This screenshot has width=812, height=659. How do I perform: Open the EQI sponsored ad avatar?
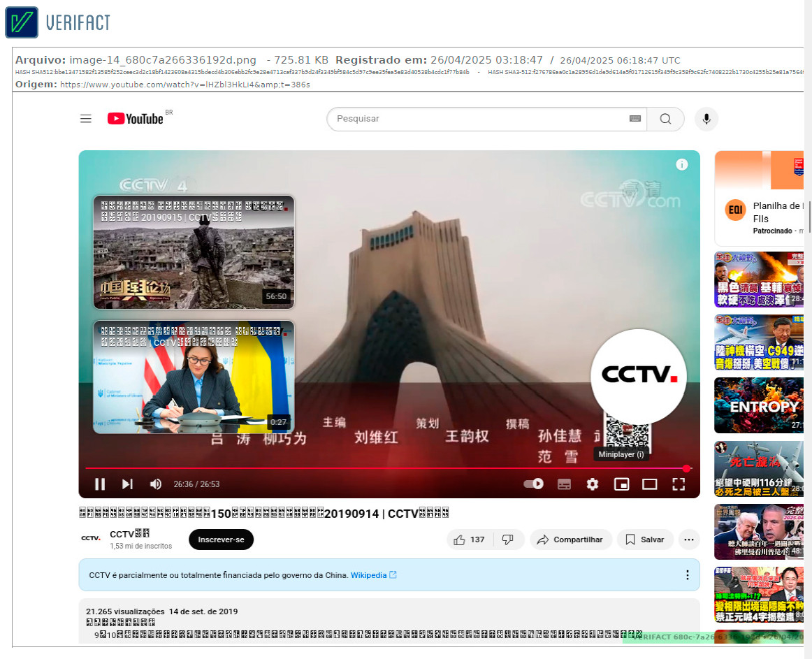click(x=735, y=210)
